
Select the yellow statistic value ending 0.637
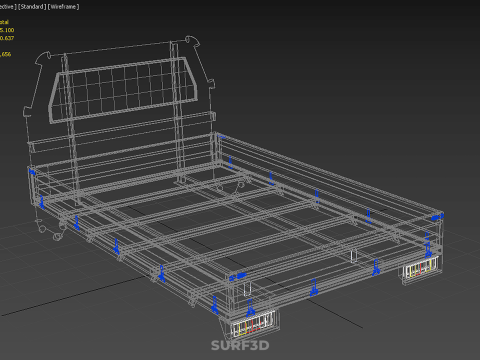point(7,38)
